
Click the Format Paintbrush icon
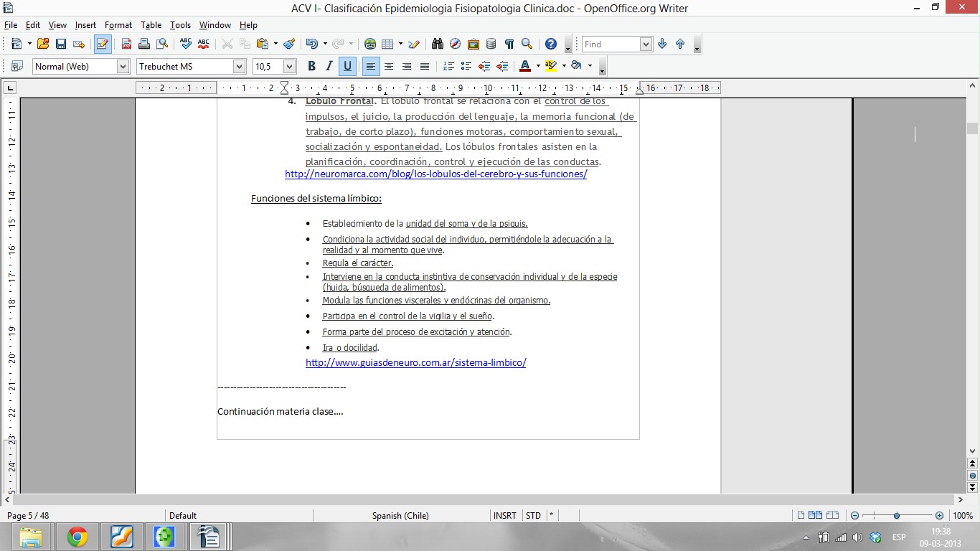click(288, 44)
